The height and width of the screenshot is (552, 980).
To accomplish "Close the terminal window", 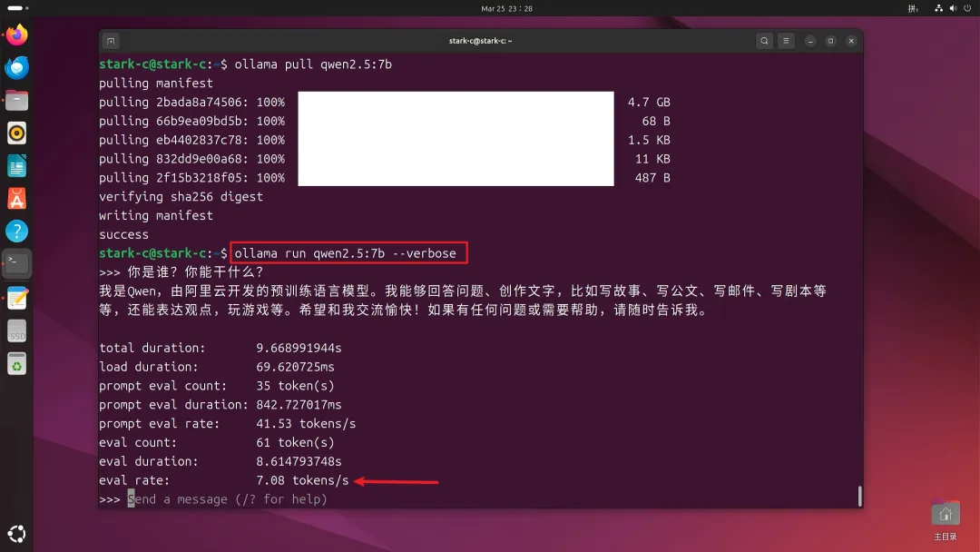I will tap(851, 41).
